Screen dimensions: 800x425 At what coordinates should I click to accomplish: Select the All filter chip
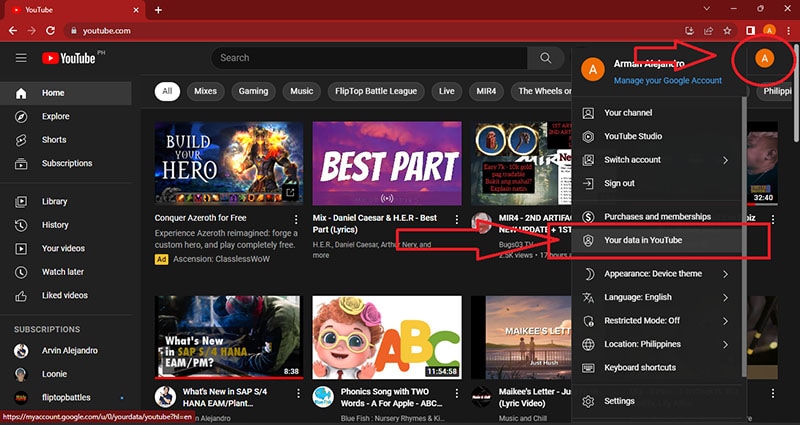[167, 91]
